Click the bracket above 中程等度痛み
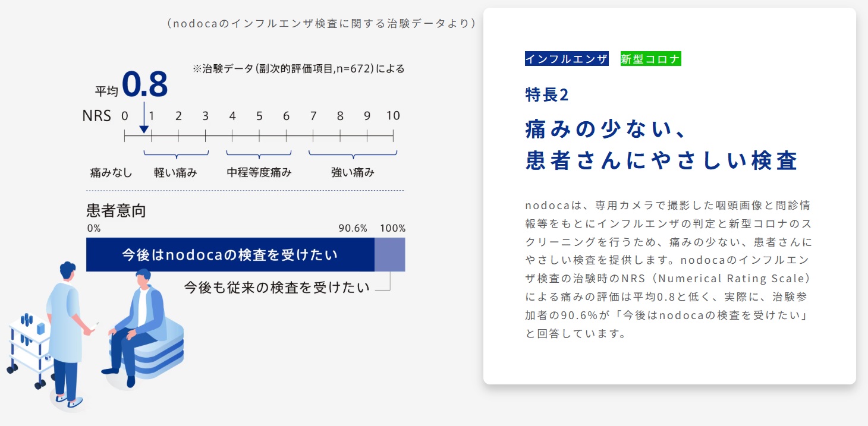This screenshot has width=868, height=426. point(259,154)
